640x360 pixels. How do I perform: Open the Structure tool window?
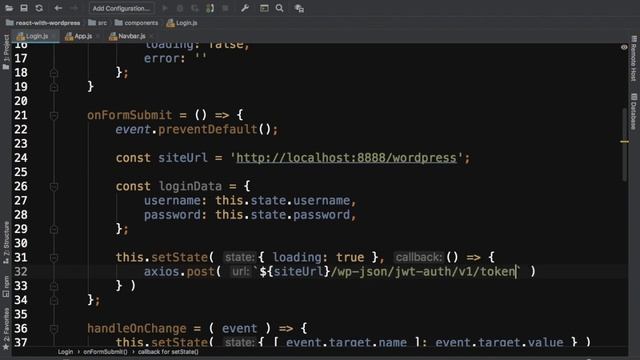6,243
